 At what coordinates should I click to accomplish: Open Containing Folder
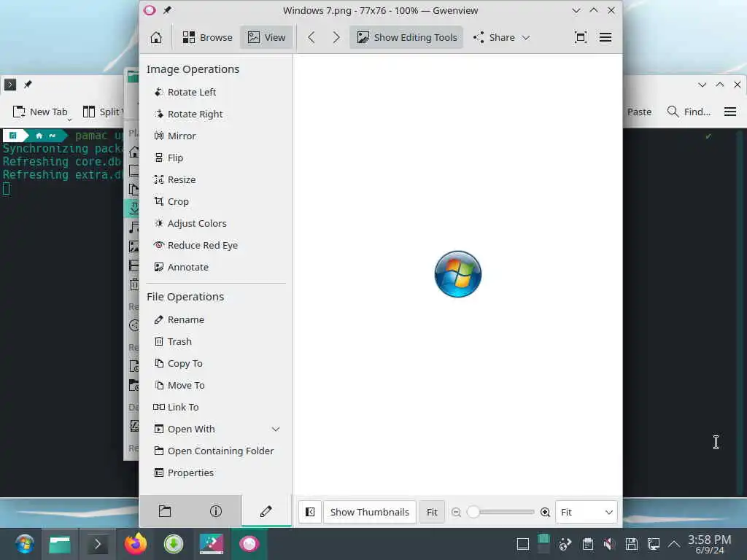[x=214, y=451]
